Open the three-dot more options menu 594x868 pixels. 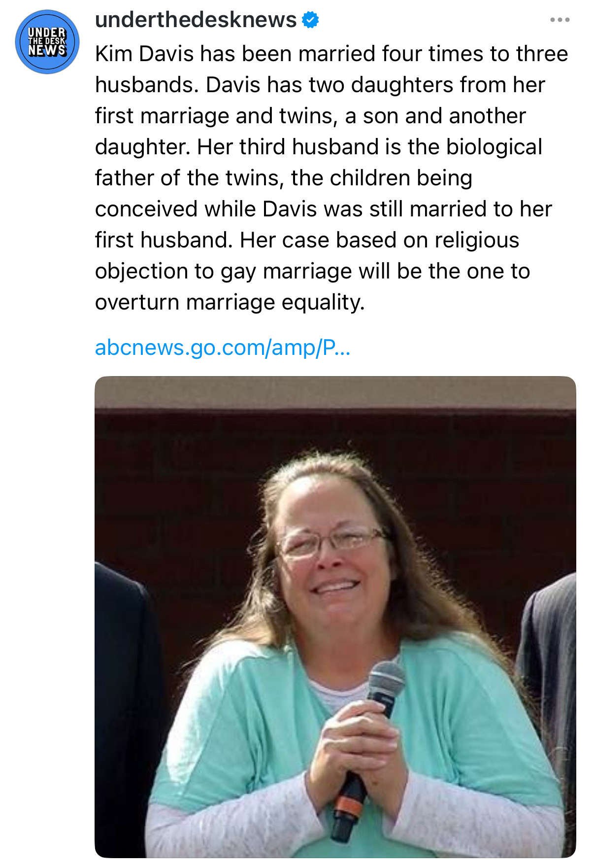(x=560, y=20)
